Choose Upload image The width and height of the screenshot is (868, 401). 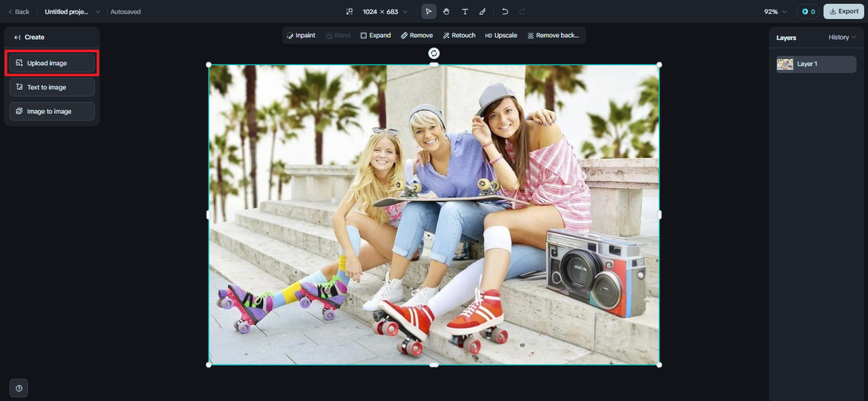click(52, 63)
